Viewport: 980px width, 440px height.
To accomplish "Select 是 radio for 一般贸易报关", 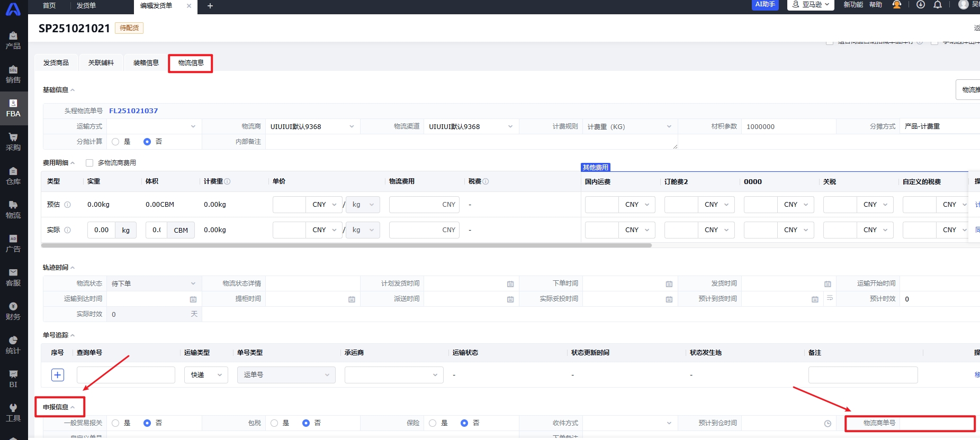I will [116, 423].
